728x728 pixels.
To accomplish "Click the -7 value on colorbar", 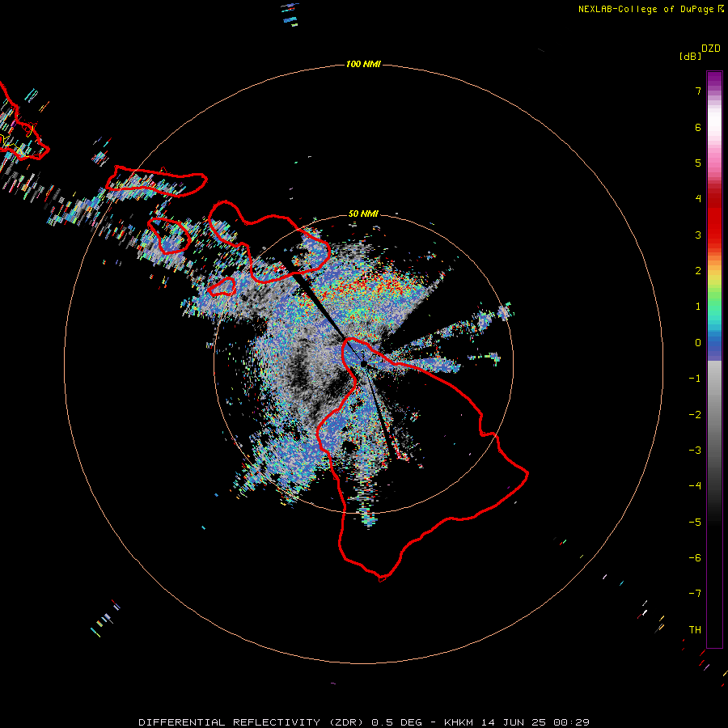I will (695, 594).
